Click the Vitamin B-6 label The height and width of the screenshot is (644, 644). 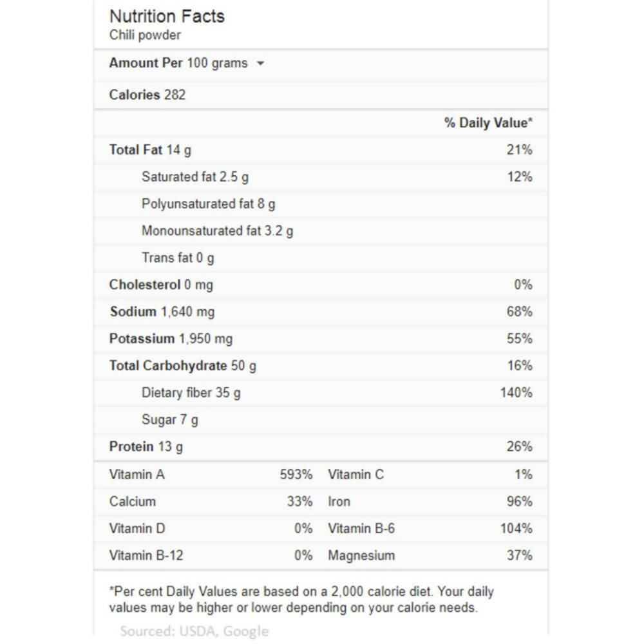(x=361, y=529)
